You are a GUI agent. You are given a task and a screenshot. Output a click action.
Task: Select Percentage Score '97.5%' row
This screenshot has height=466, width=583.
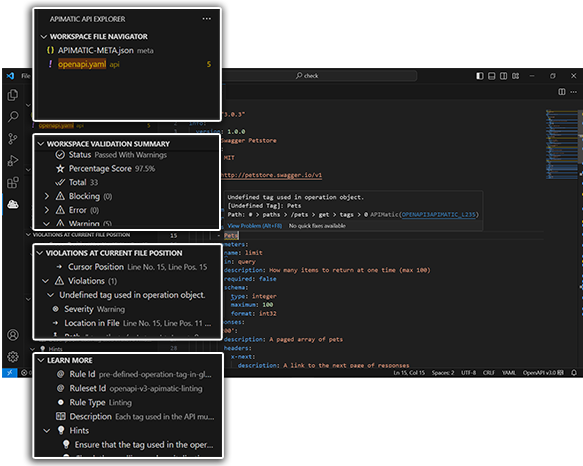click(x=126, y=168)
